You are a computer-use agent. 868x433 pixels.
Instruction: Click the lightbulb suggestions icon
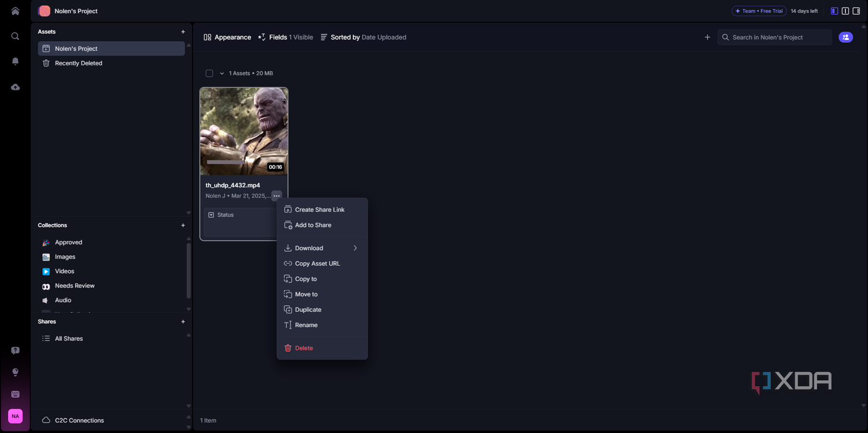coord(15,372)
